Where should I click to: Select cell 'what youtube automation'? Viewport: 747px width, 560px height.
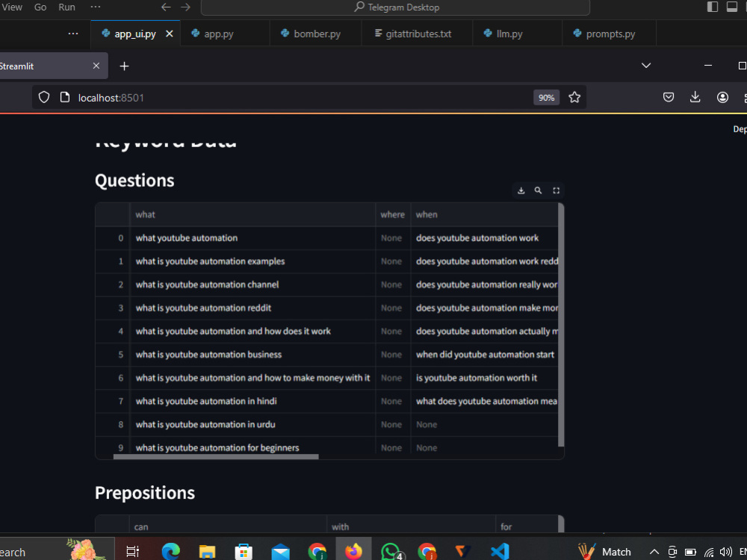tap(252, 238)
